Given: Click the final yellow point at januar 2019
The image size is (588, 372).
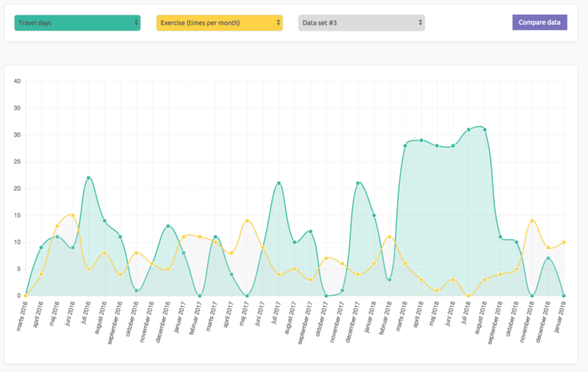Looking at the screenshot, I should click(x=564, y=242).
